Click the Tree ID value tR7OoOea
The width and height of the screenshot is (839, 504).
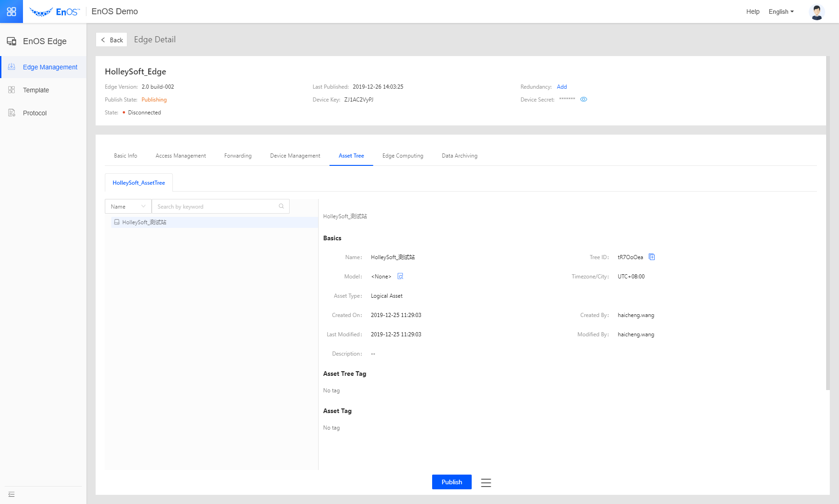630,257
